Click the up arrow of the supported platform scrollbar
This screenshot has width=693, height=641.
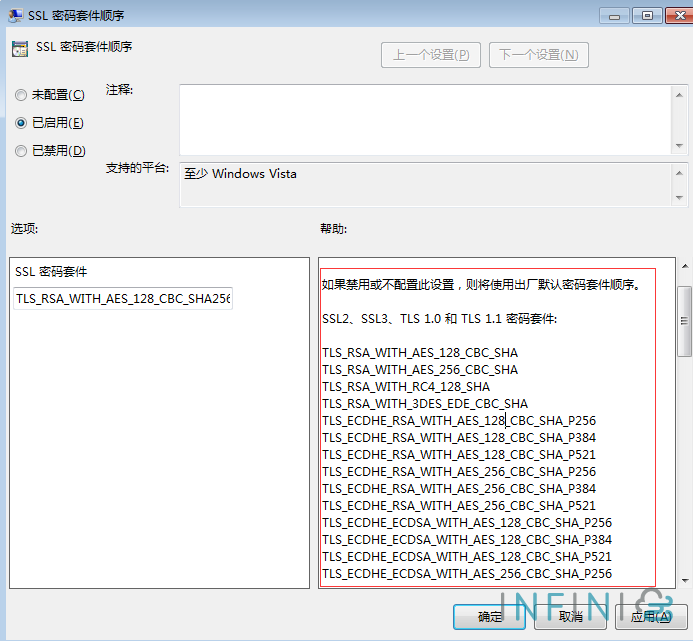tap(679, 173)
